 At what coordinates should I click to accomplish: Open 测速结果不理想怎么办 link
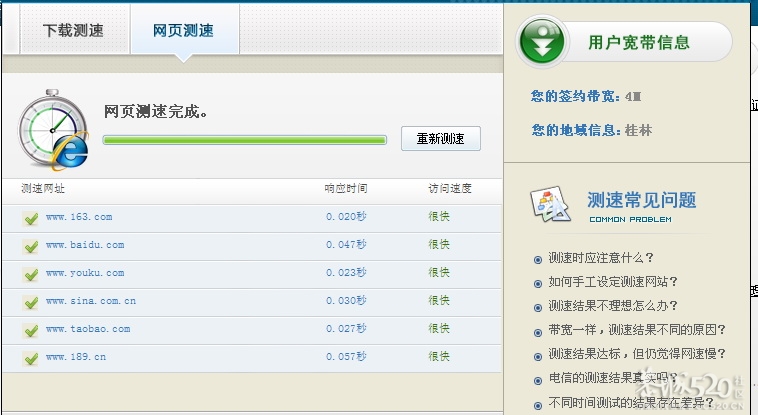[612, 306]
